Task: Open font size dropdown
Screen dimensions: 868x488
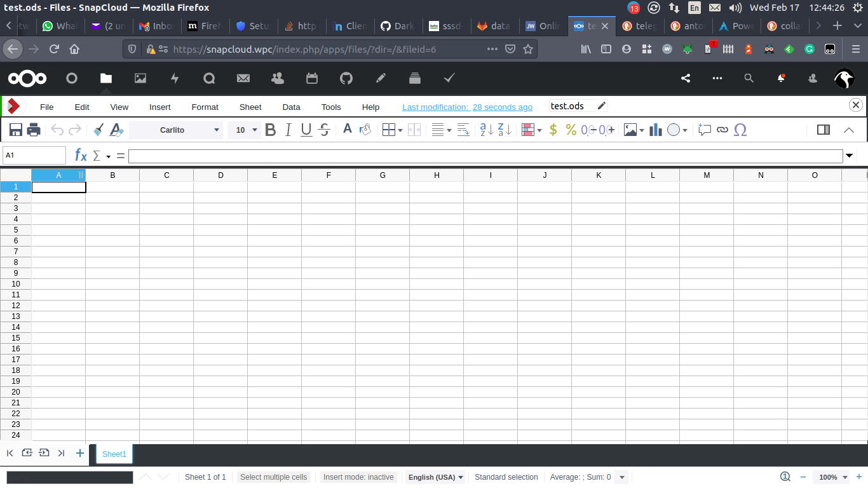Action: pyautogui.click(x=255, y=130)
